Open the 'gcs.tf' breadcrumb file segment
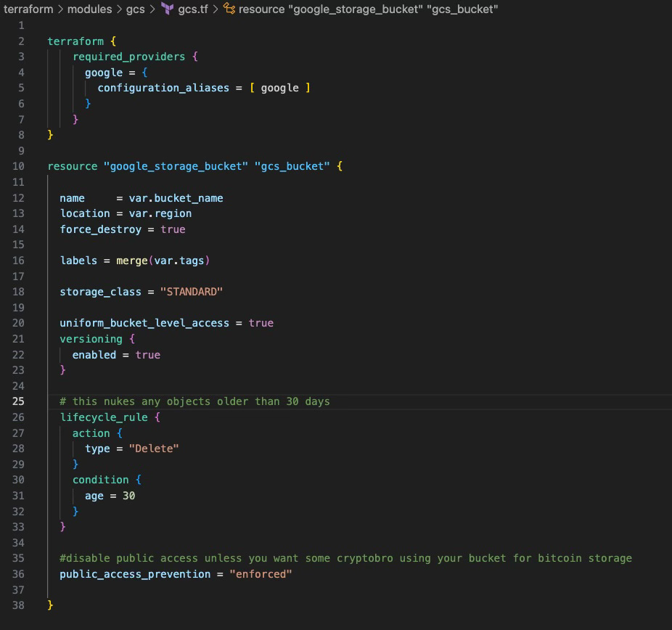Viewport: 672px width, 630px height. tap(193, 9)
